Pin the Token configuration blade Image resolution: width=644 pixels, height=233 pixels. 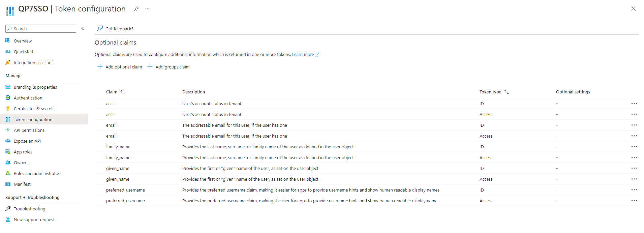click(x=136, y=9)
